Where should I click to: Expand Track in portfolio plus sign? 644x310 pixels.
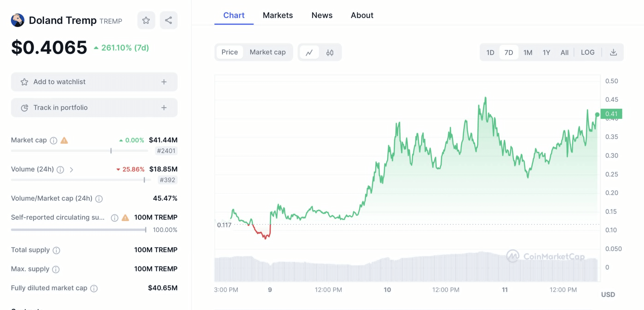click(x=164, y=108)
